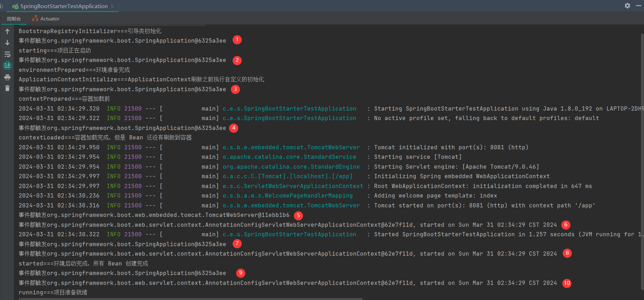Screen dimensions: 644x300
Task: Open the Actuator tab
Action: pos(46,19)
